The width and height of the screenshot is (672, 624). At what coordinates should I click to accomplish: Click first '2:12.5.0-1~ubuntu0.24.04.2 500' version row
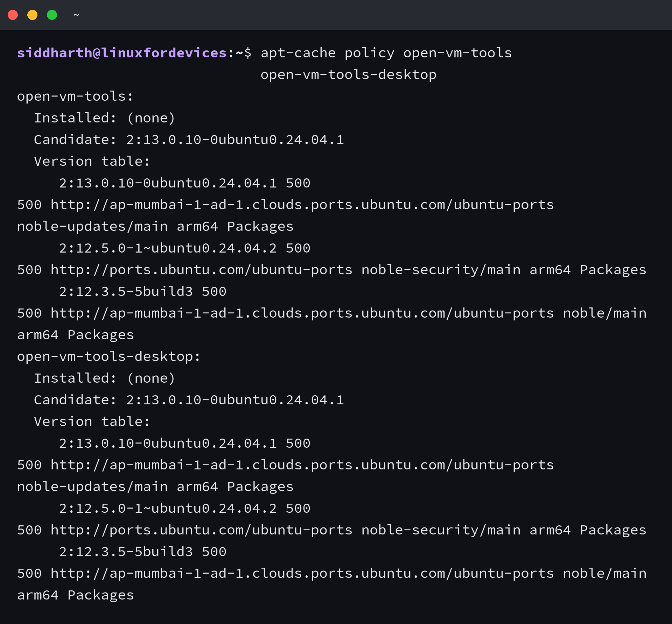185,248
